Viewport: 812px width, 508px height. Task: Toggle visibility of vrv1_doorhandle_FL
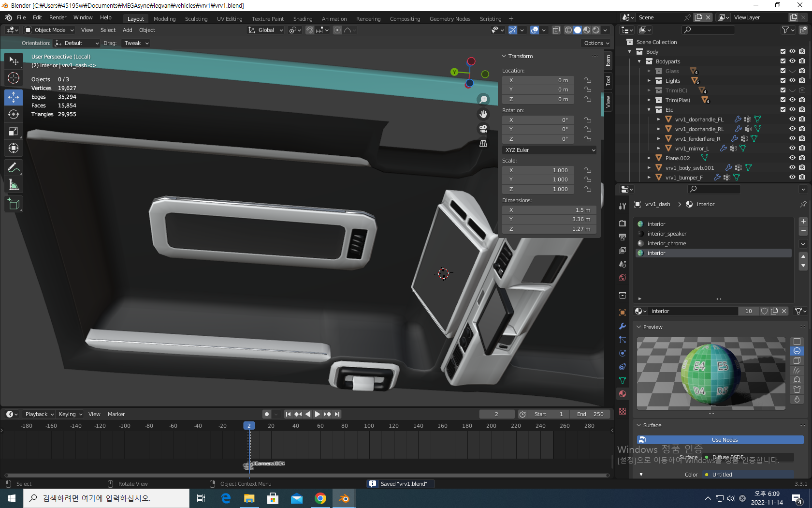(x=792, y=120)
